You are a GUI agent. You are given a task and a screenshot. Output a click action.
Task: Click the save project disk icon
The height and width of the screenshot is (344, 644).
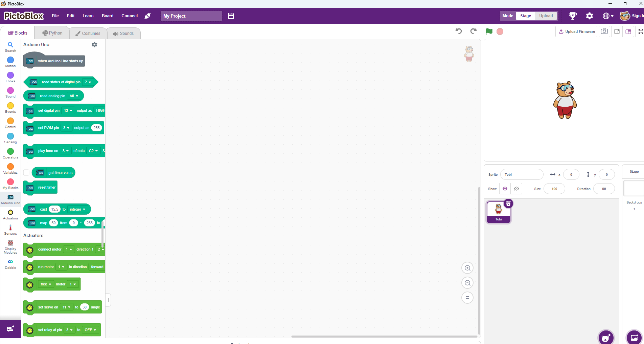pyautogui.click(x=231, y=16)
